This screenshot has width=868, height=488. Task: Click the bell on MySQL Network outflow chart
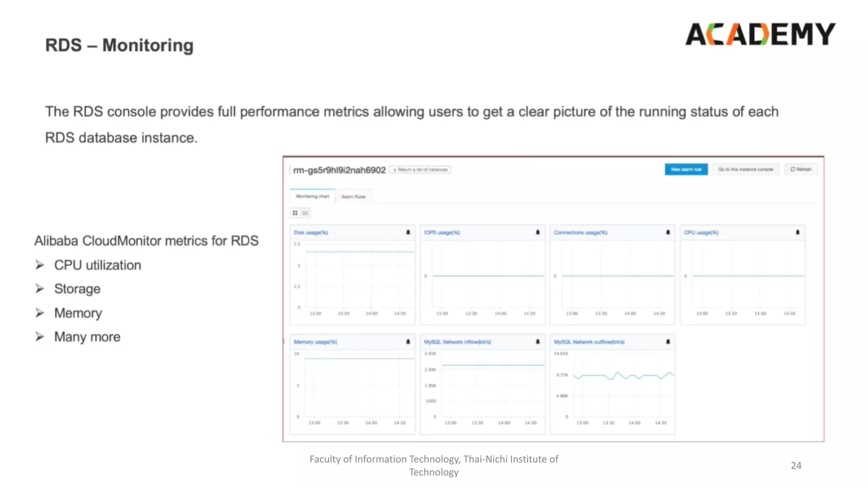point(668,341)
